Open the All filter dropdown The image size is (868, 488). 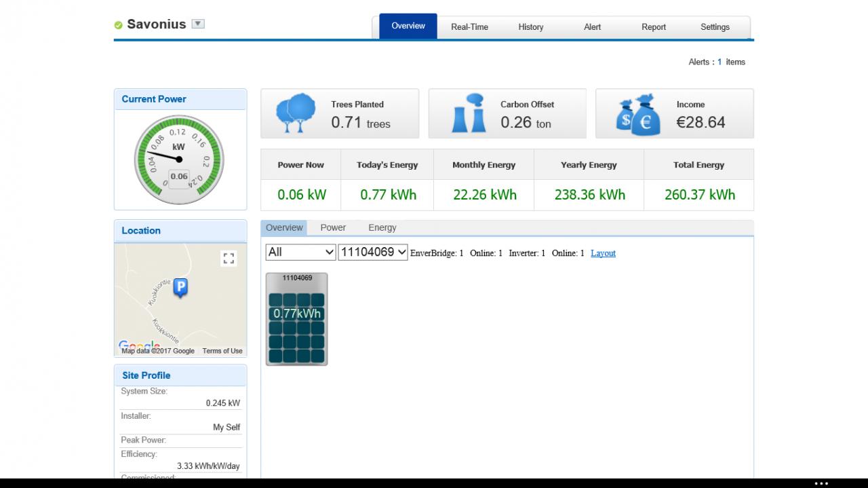coord(301,252)
